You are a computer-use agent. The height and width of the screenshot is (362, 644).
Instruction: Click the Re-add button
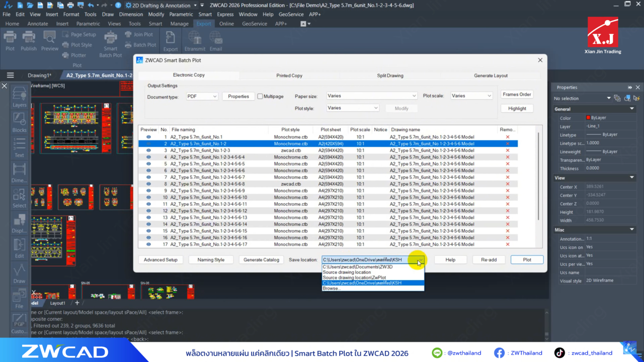point(489,260)
